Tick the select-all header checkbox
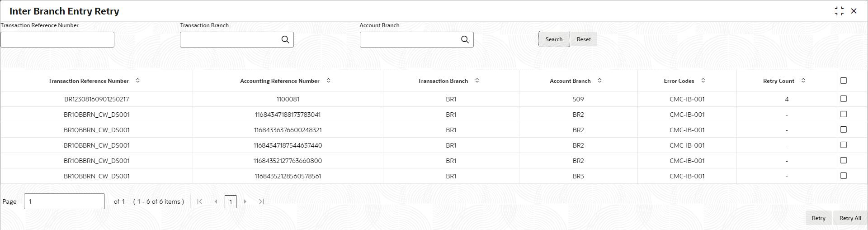The height and width of the screenshot is (230, 868). (x=843, y=81)
